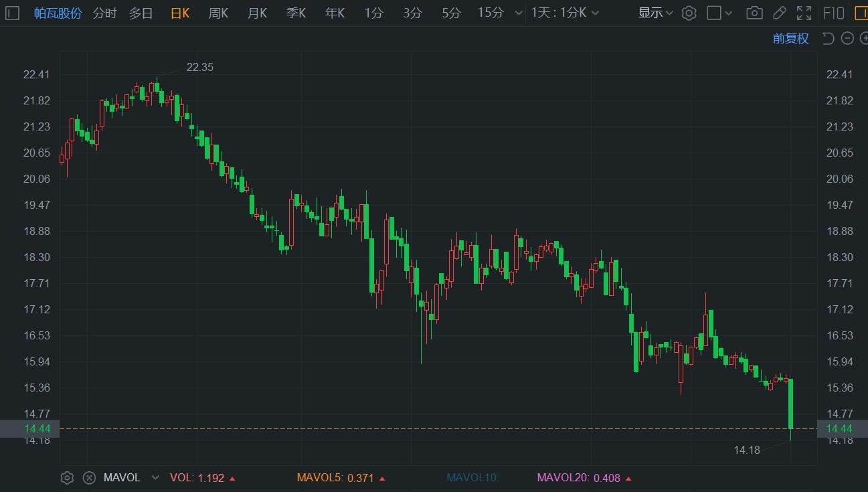
Task: Click the VOL: 1.192 value
Action: (x=202, y=478)
